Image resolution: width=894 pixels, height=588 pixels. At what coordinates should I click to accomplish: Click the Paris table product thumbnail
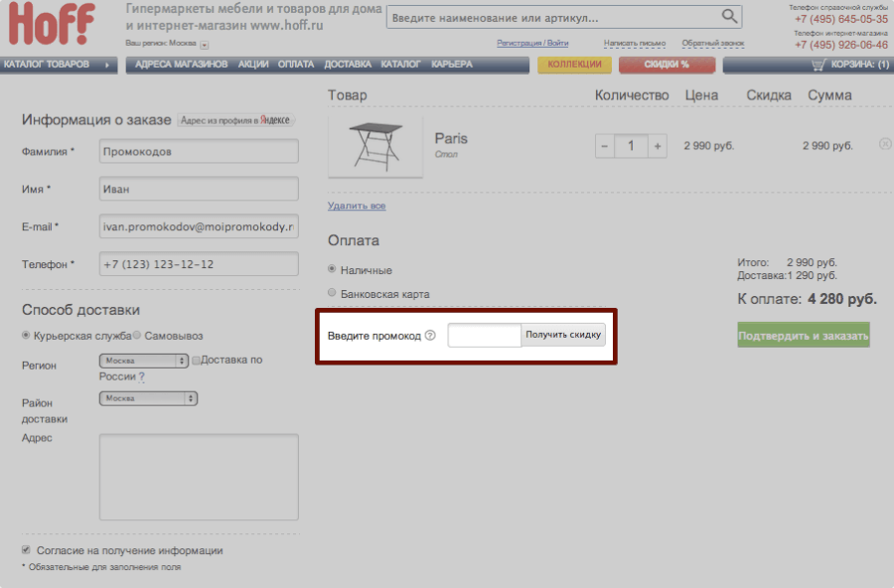(x=375, y=145)
